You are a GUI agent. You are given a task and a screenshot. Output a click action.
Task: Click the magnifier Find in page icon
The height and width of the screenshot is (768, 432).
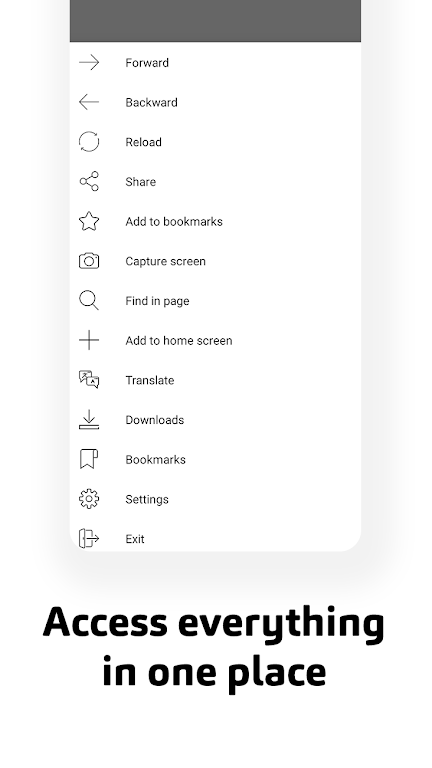[x=89, y=300]
